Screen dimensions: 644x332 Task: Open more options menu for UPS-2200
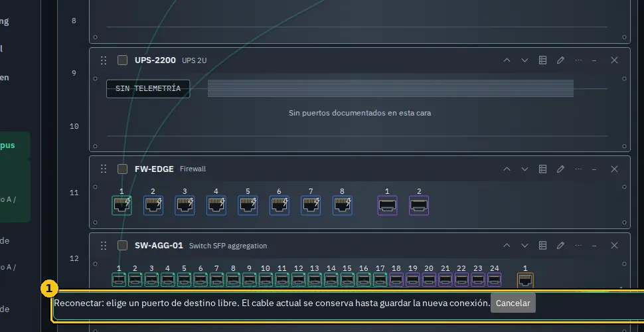[x=578, y=60]
